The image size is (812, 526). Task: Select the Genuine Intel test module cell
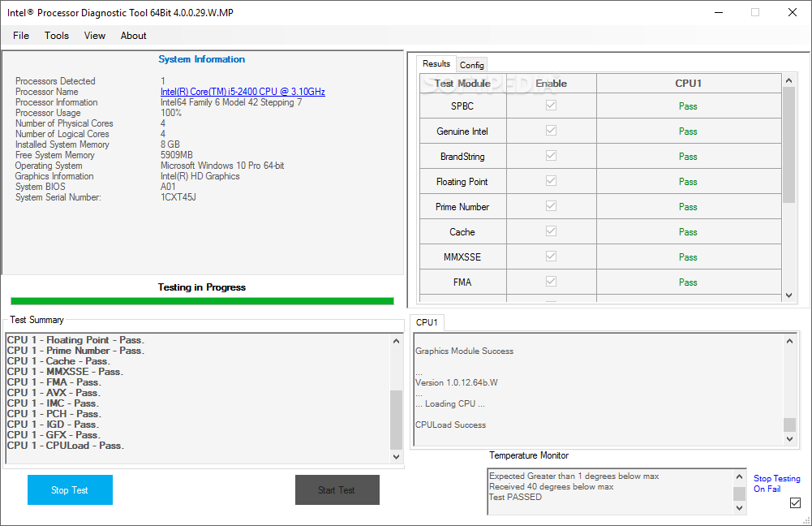tap(462, 131)
